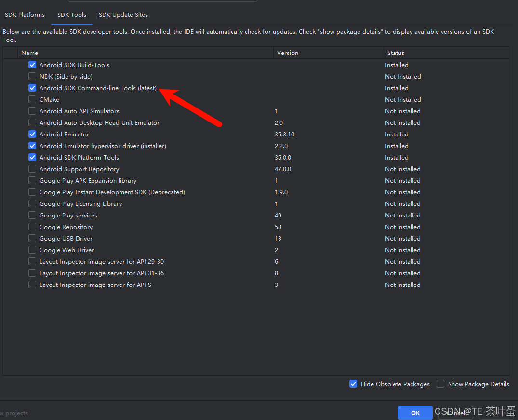Check Google Play Licensing Library checkbox
The image size is (518, 420).
(32, 203)
